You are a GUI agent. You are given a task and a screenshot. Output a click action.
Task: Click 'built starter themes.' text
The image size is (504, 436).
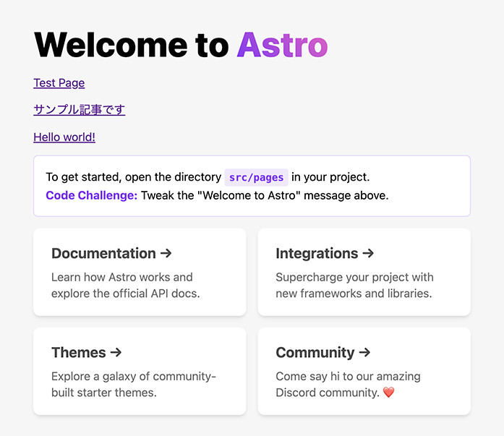click(x=104, y=393)
